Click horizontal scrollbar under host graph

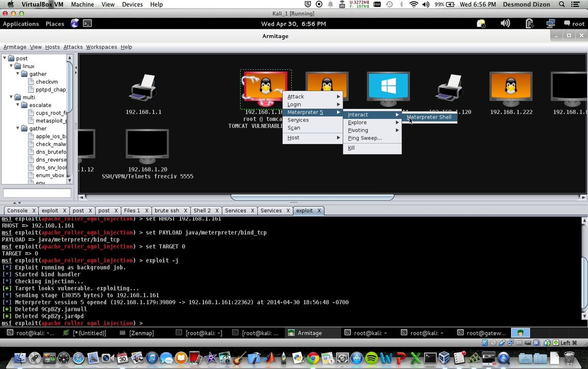(312, 197)
